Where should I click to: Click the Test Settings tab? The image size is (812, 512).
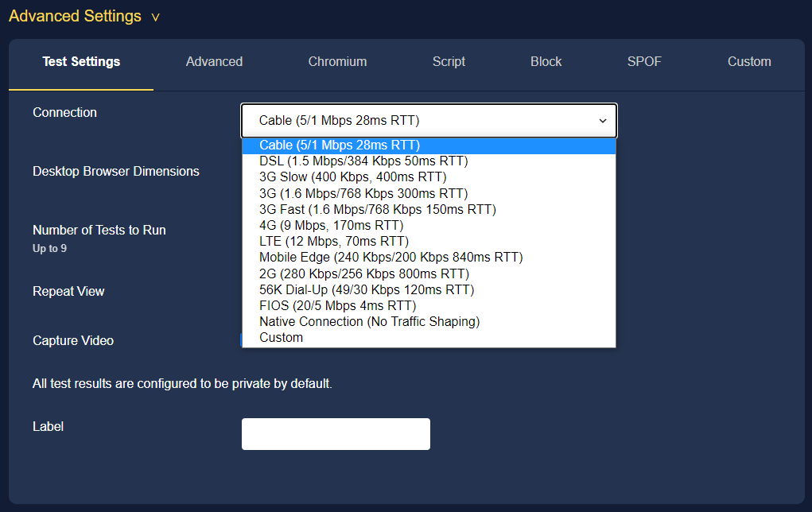click(x=81, y=61)
